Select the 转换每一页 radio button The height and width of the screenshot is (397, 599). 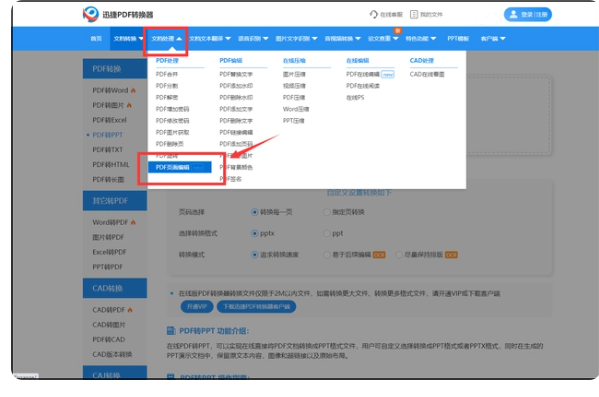point(255,212)
